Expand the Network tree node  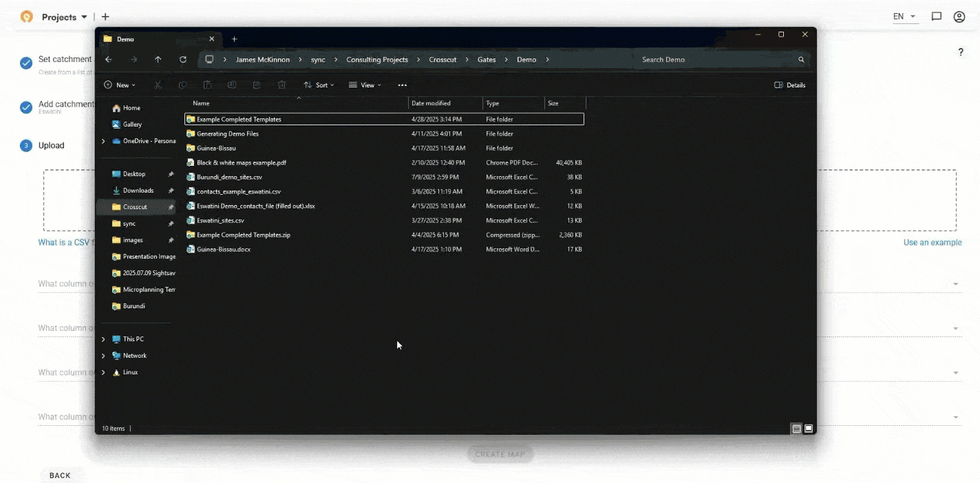[x=103, y=356]
